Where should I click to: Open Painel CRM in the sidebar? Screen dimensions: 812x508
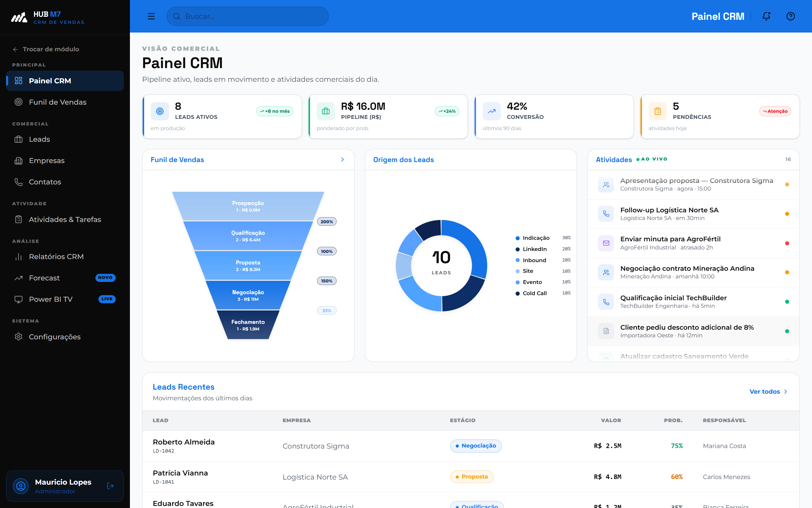pyautogui.click(x=65, y=81)
